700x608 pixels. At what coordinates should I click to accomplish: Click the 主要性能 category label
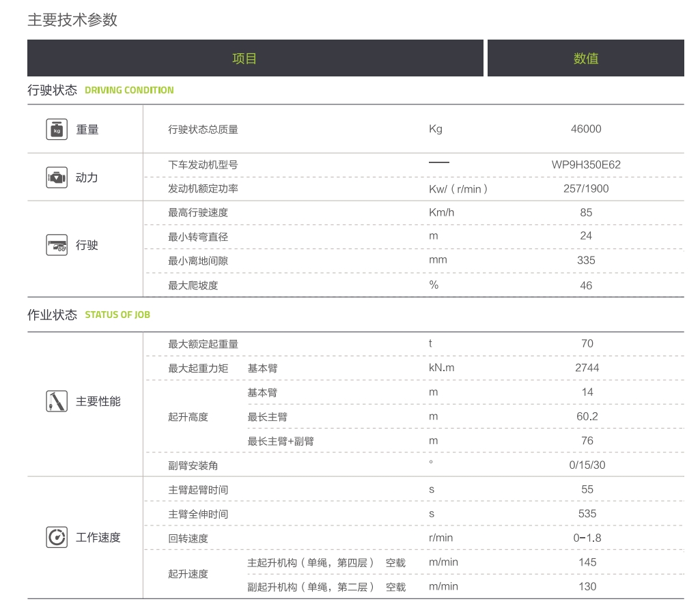[x=98, y=401]
